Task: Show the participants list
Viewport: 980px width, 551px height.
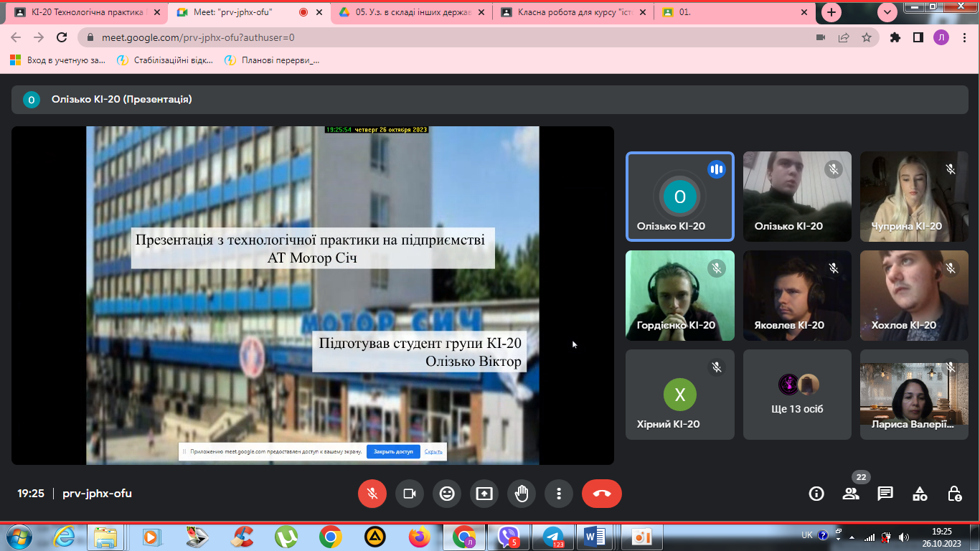Action: (x=851, y=494)
